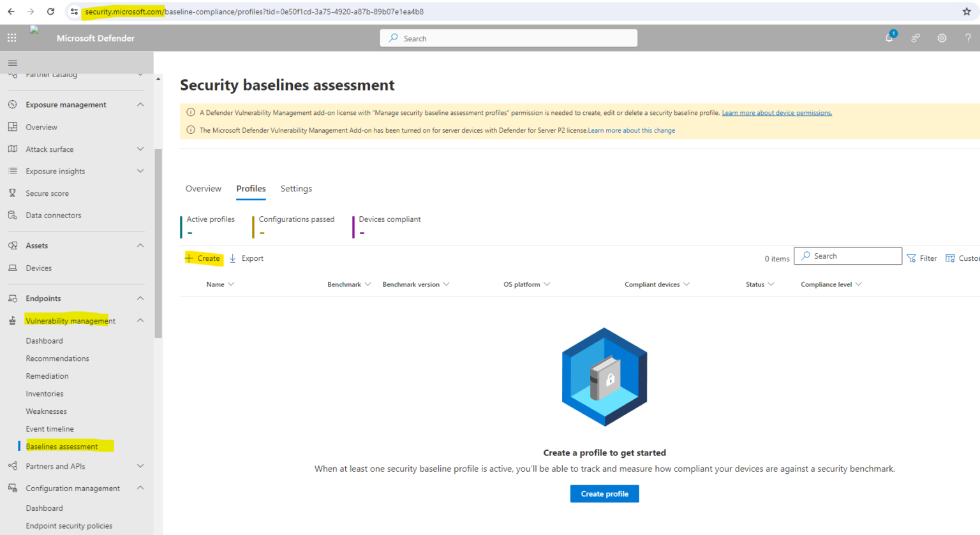980x535 pixels.
Task: Open the notifications bell
Action: pos(888,38)
